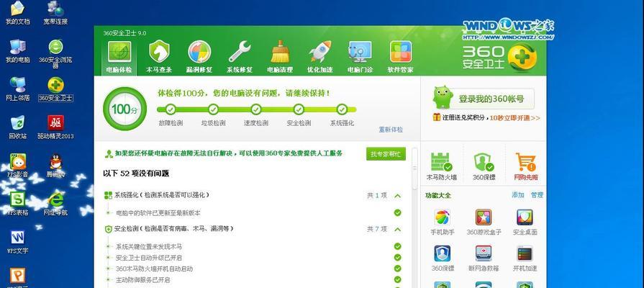The image size is (644, 288).
Task: Open the 漏洞修复 vulnerability repair icon
Action: pos(199,57)
